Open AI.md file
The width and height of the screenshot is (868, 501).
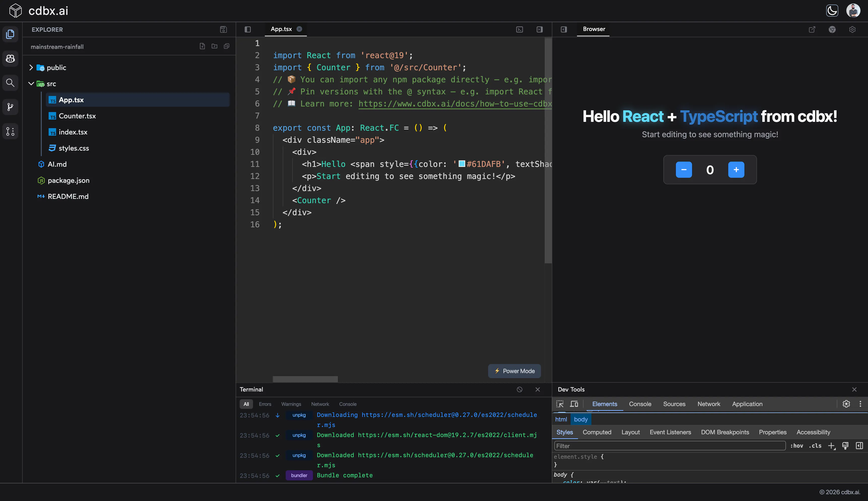pyautogui.click(x=57, y=164)
